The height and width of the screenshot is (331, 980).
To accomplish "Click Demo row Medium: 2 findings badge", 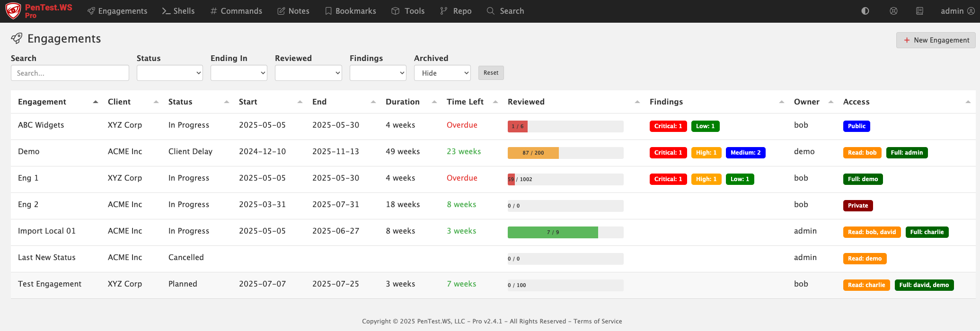I will tap(746, 153).
